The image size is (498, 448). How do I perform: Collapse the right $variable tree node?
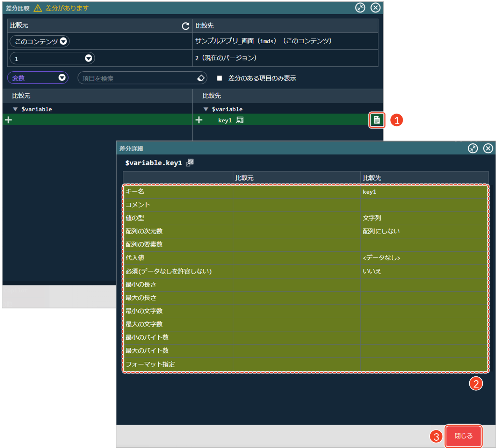(x=206, y=109)
